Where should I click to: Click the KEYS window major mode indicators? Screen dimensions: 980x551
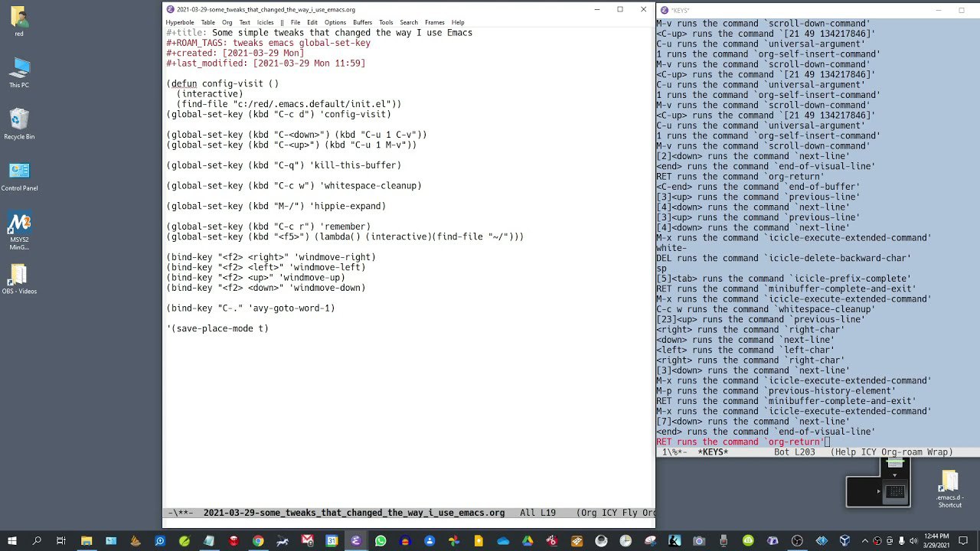[x=892, y=452]
